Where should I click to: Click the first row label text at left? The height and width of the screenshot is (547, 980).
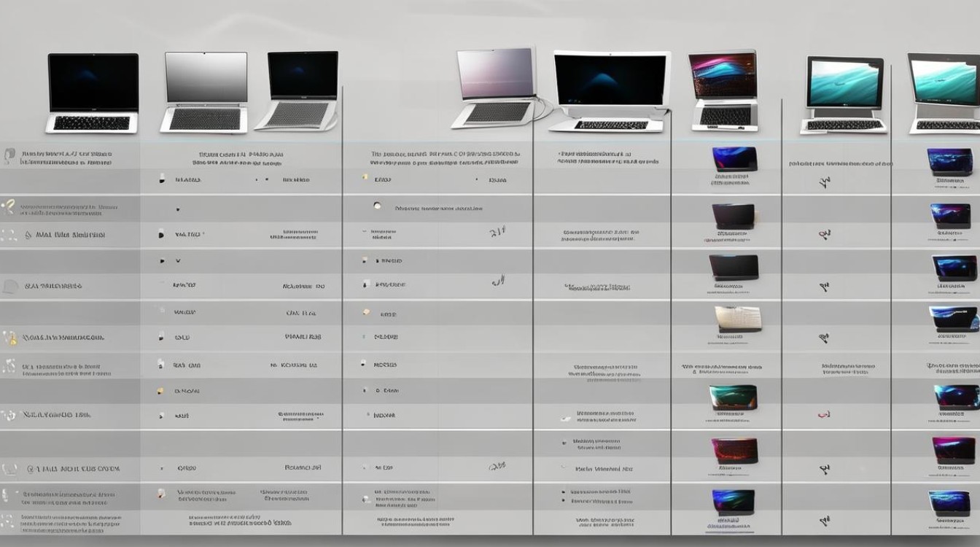66,158
